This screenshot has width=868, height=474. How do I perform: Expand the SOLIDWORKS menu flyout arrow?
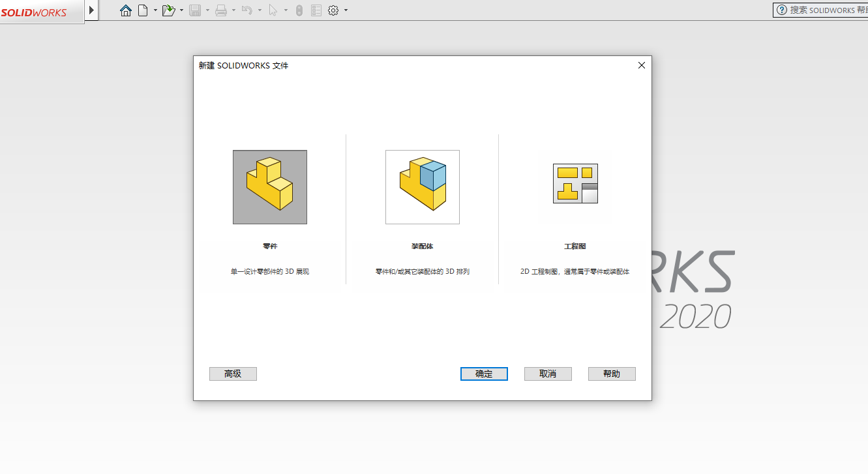pos(92,10)
